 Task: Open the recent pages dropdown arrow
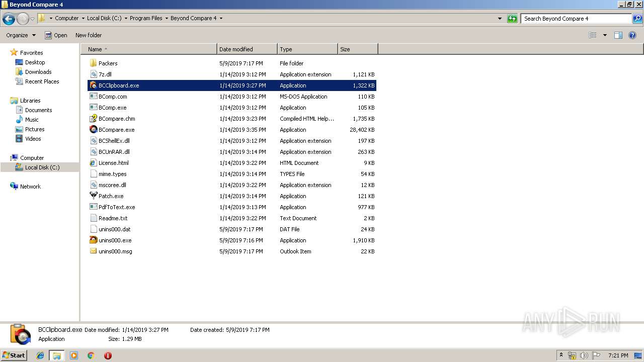click(33, 19)
